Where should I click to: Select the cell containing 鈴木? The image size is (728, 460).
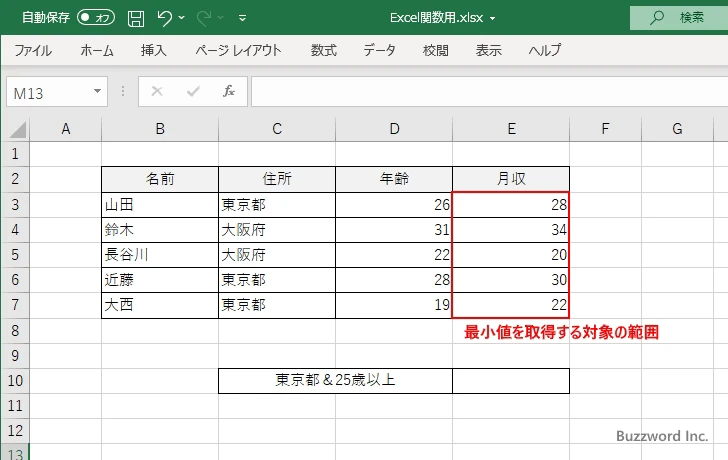[160, 230]
